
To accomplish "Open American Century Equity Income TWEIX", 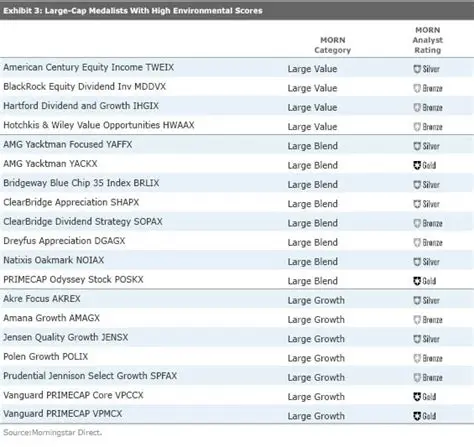I will [x=89, y=67].
